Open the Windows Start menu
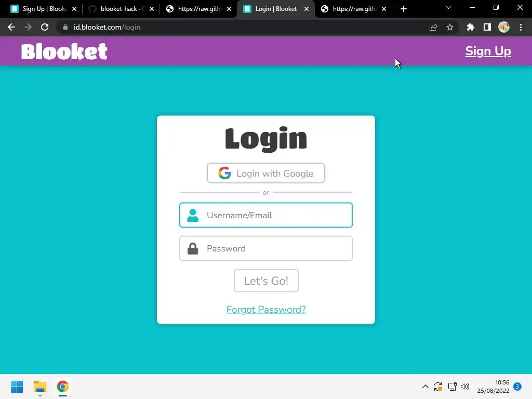532x399 pixels. pos(17,387)
